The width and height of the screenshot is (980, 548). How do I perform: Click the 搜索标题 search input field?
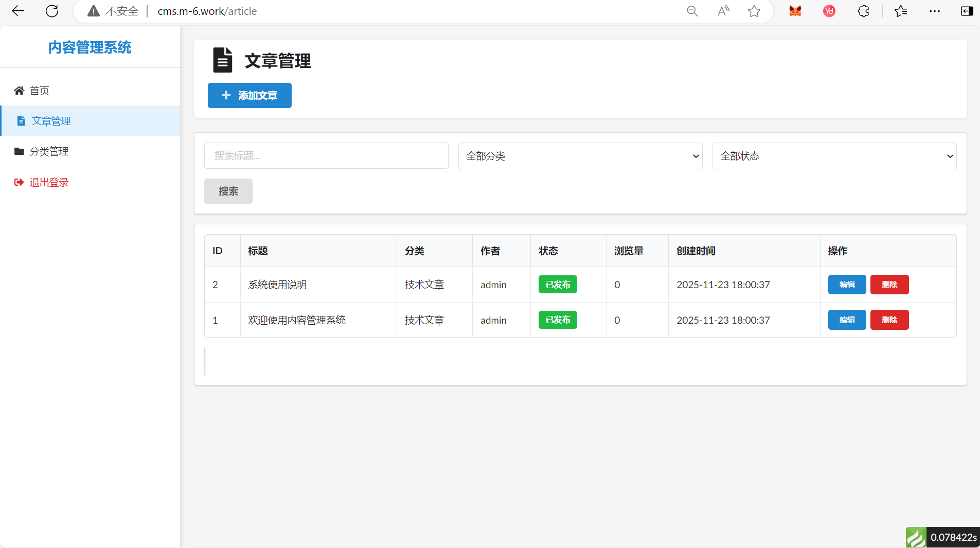pos(326,156)
